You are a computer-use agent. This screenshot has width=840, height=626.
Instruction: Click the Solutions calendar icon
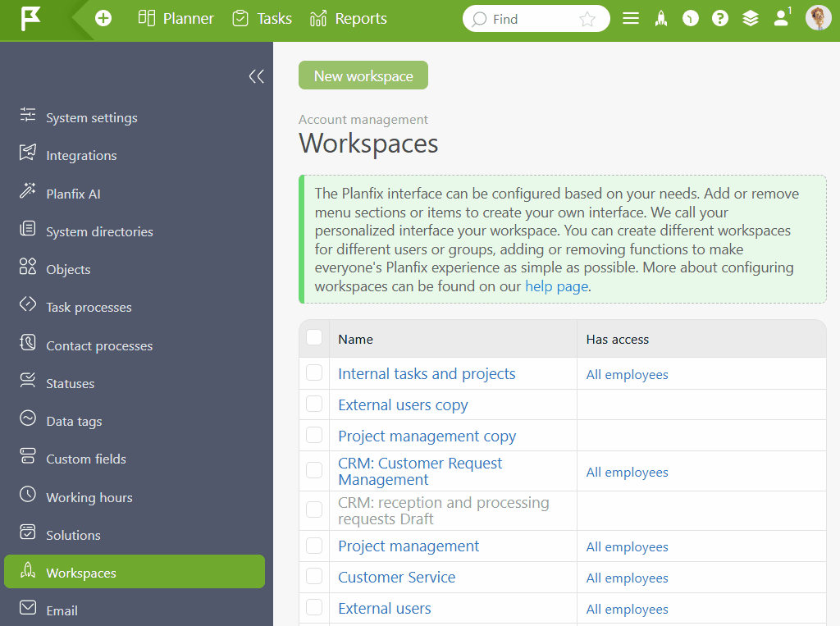pyautogui.click(x=28, y=532)
